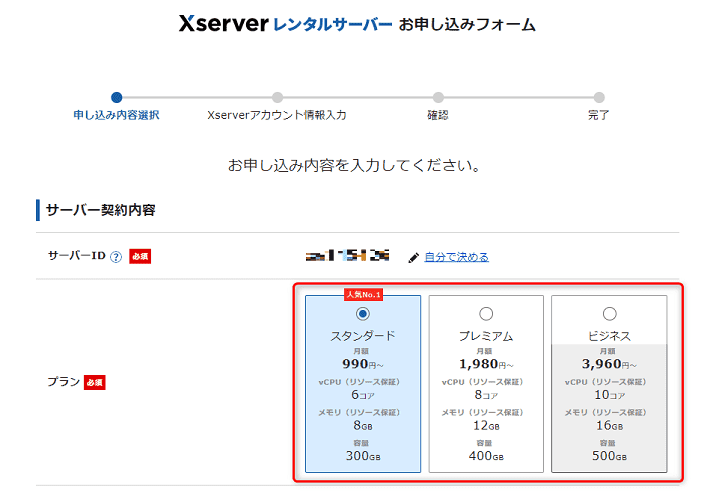Click the 確認 step dot

[438, 97]
